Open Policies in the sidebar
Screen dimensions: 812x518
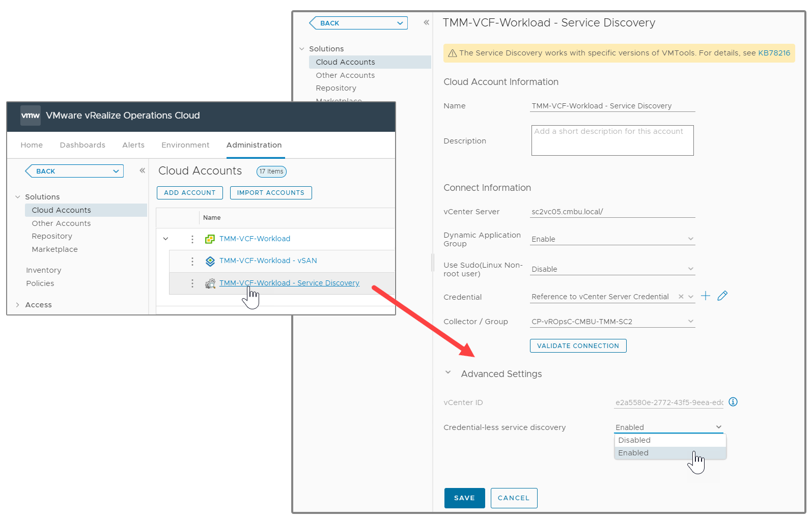[40, 283]
